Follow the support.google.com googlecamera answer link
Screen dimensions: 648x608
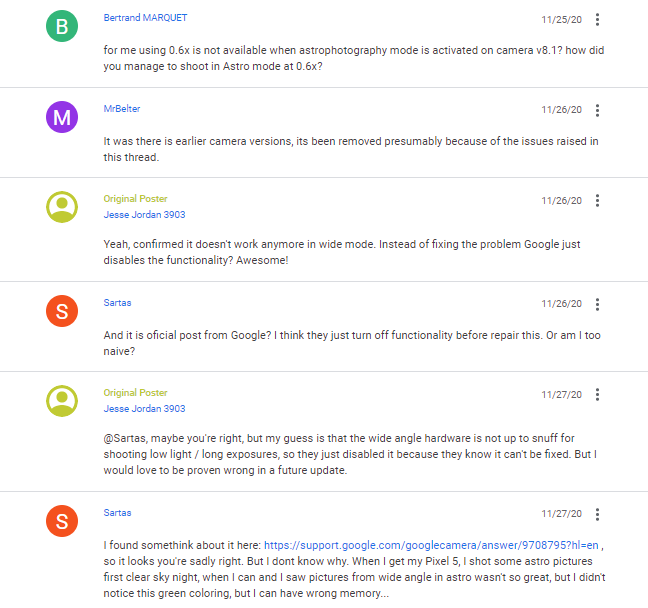431,545
